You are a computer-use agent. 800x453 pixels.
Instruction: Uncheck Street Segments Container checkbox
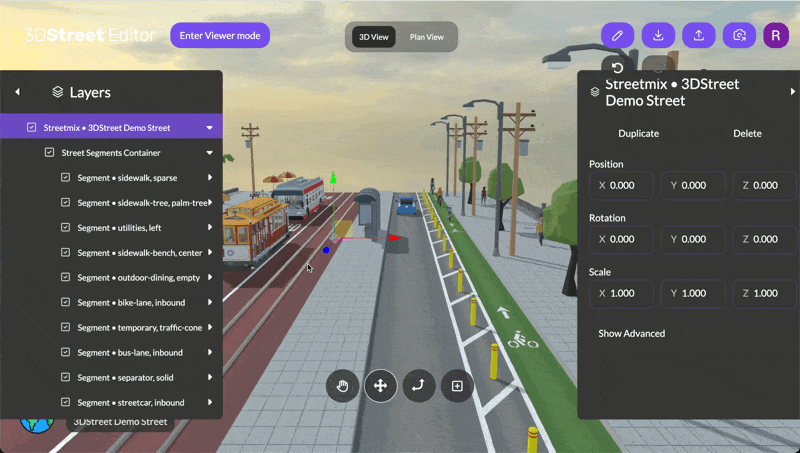coord(50,153)
